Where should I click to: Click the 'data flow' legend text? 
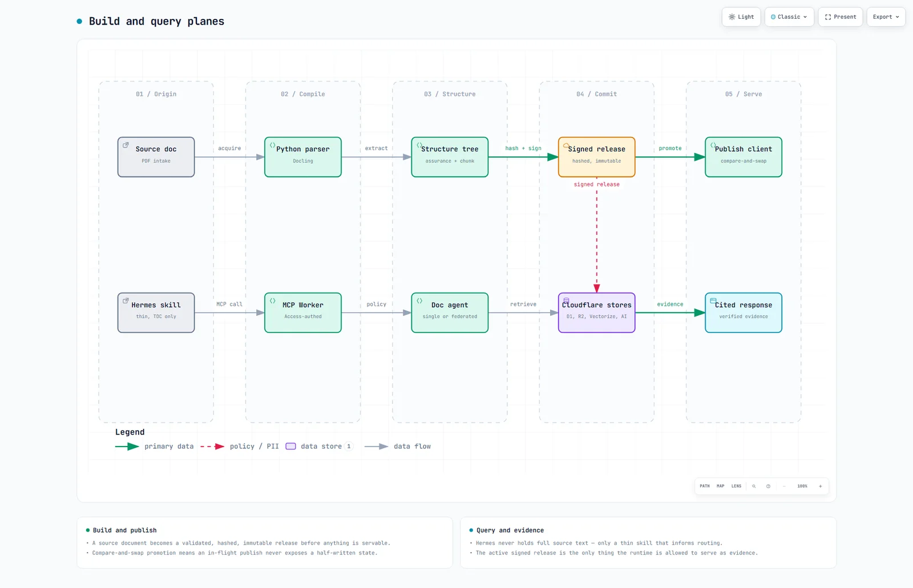click(412, 447)
